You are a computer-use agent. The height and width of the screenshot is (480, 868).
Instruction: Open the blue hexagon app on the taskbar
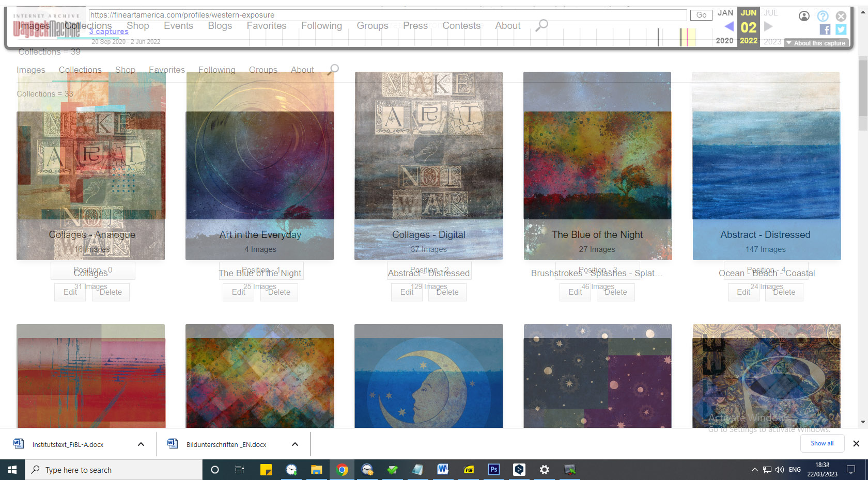[519, 470]
